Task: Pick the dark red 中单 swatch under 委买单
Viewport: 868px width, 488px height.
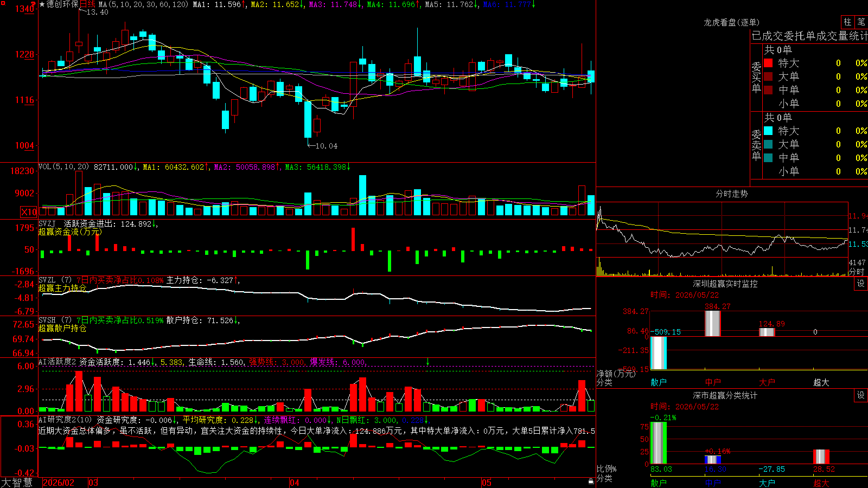Action: click(x=768, y=90)
